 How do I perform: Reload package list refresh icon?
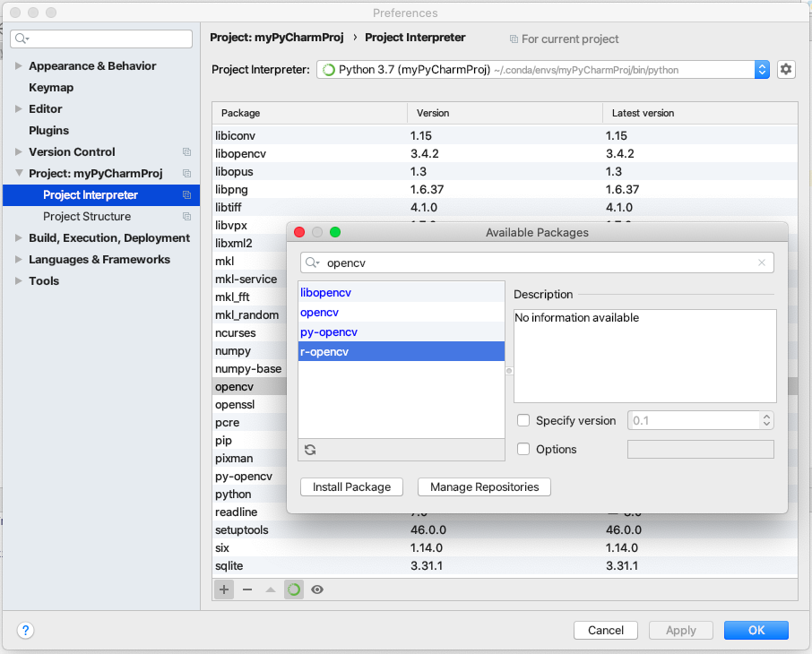tap(310, 450)
